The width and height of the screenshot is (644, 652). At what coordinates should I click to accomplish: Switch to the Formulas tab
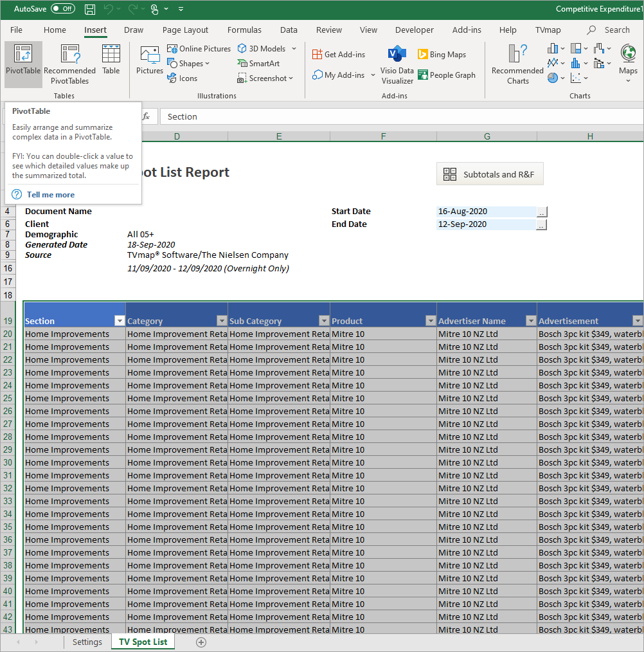coord(244,30)
